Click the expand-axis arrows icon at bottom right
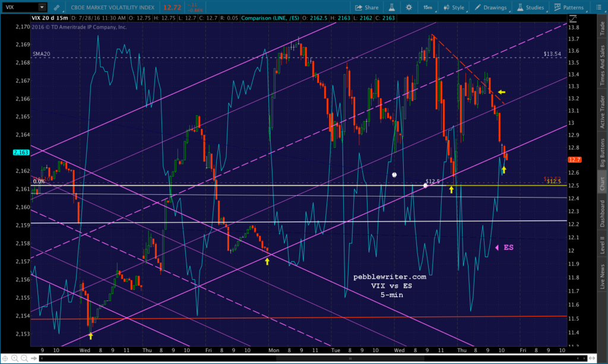 pyautogui.click(x=592, y=359)
